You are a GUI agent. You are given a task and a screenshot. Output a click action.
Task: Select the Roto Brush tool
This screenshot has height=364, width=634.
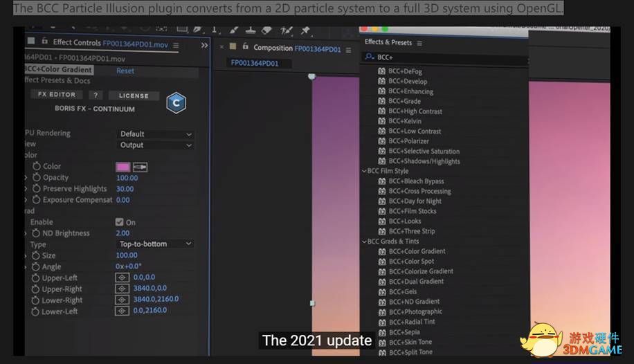287,30
